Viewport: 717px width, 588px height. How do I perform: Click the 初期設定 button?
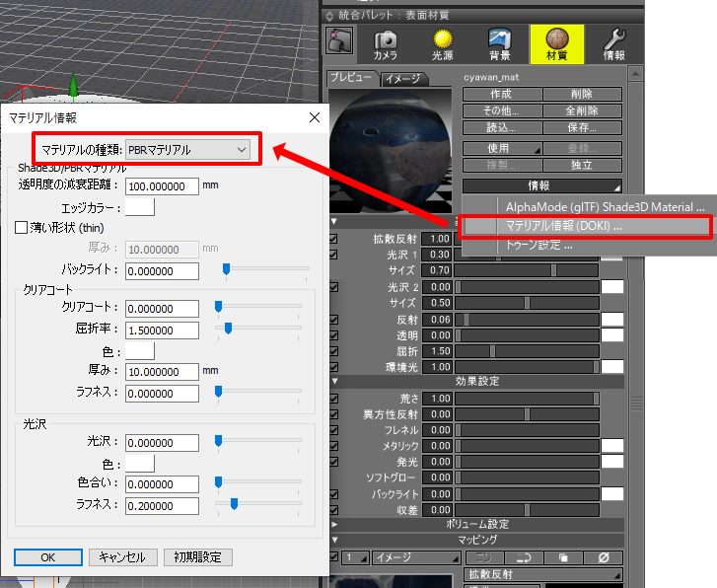(198, 557)
